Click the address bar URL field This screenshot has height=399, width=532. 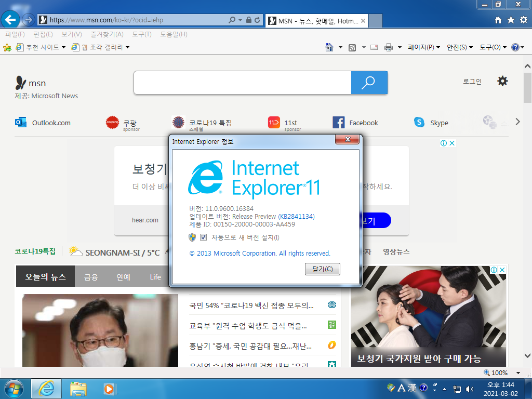pos(137,20)
